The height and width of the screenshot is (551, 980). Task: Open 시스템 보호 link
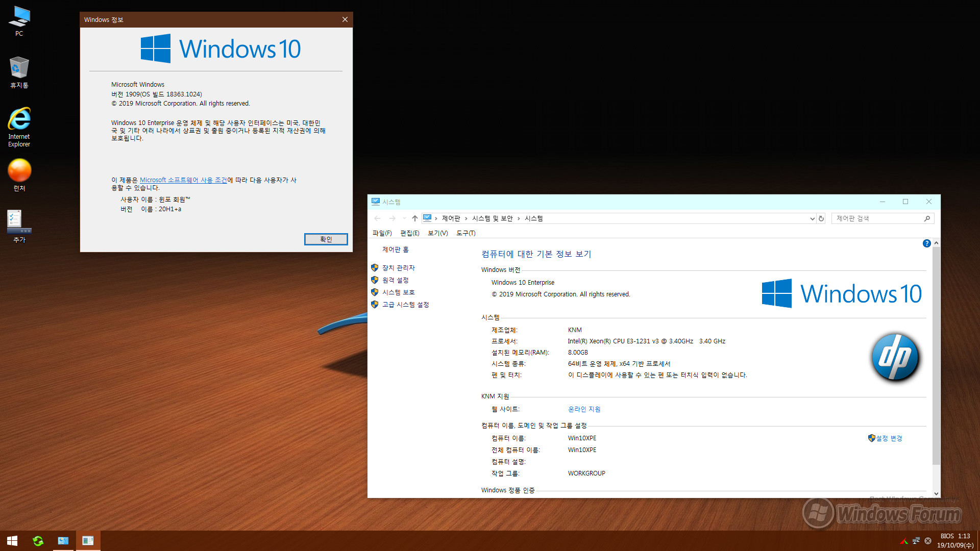(x=398, y=292)
